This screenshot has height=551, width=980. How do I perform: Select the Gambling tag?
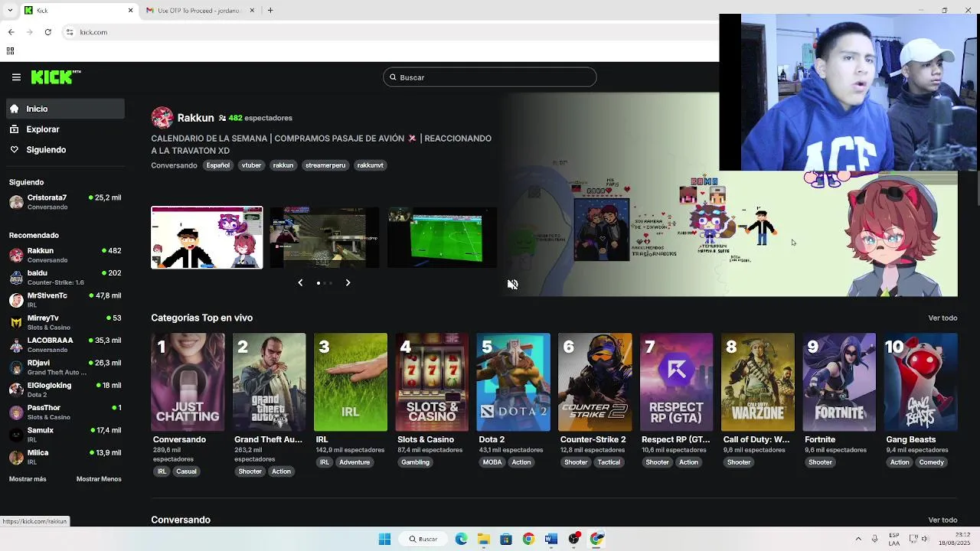(416, 462)
